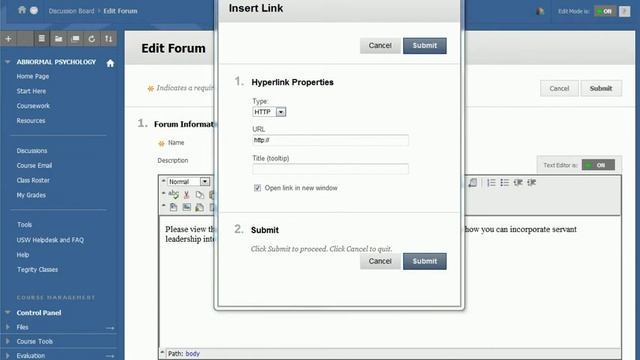Click top Submit button in Insert Link dialog

(425, 46)
